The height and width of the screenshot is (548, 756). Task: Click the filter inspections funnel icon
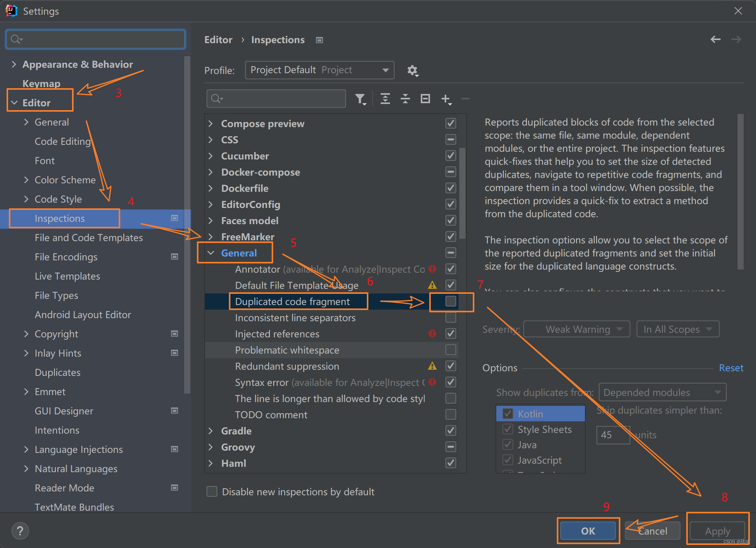(360, 99)
